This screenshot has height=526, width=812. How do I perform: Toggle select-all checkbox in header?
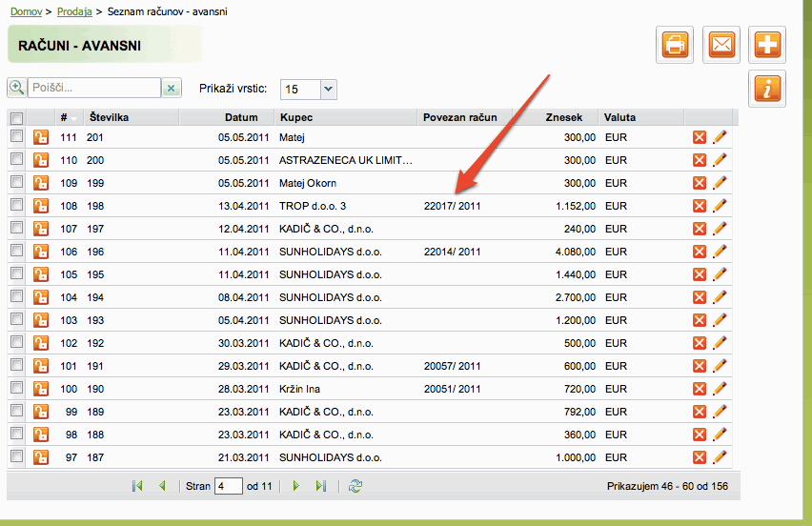pyautogui.click(x=16, y=118)
